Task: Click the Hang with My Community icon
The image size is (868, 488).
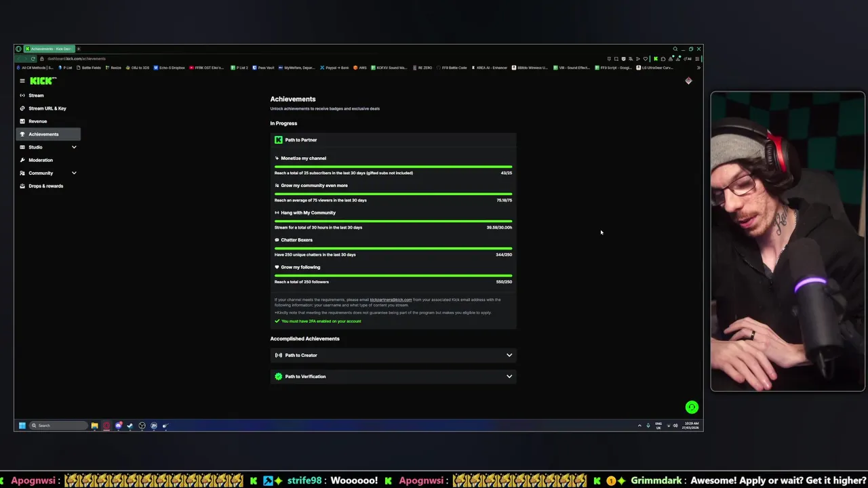Action: [x=277, y=213]
